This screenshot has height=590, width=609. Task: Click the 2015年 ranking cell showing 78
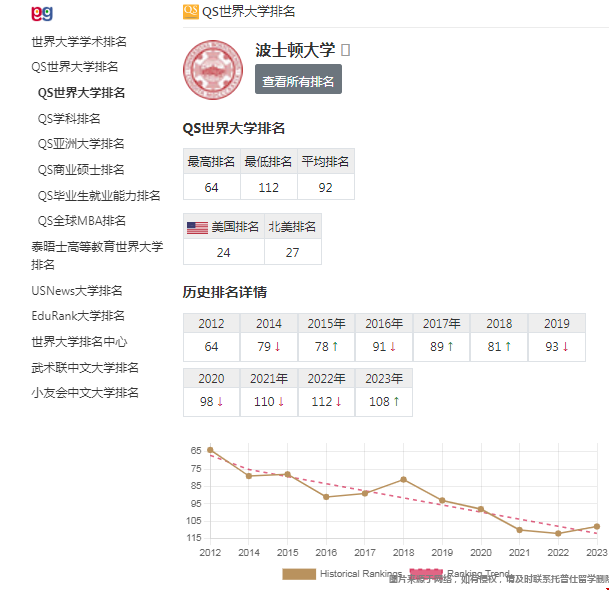326,346
